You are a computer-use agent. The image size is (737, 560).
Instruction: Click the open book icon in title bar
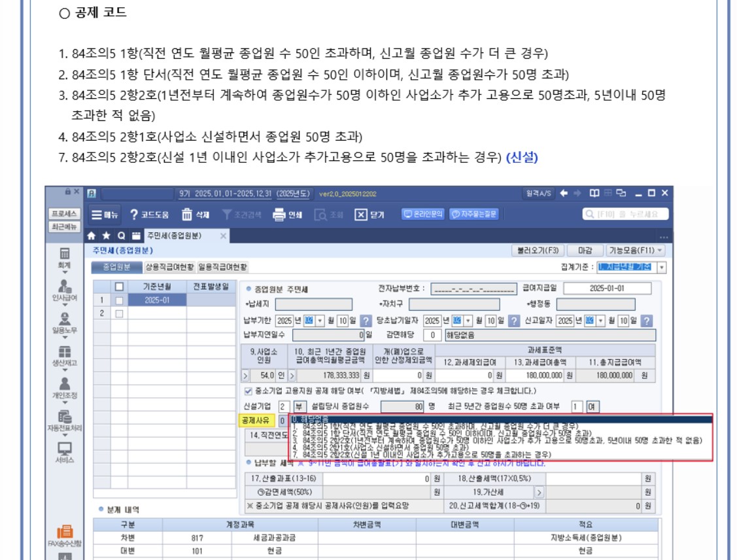click(x=594, y=193)
